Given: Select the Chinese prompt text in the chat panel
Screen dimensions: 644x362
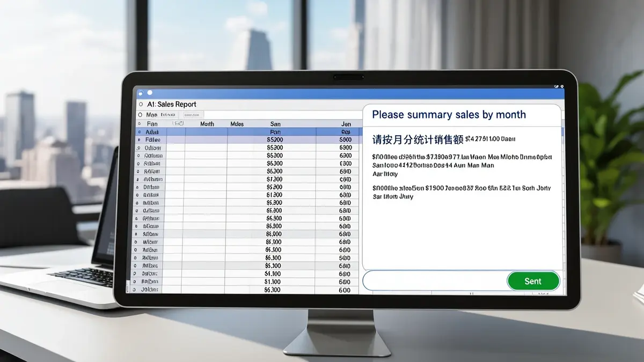Looking at the screenshot, I should [418, 139].
